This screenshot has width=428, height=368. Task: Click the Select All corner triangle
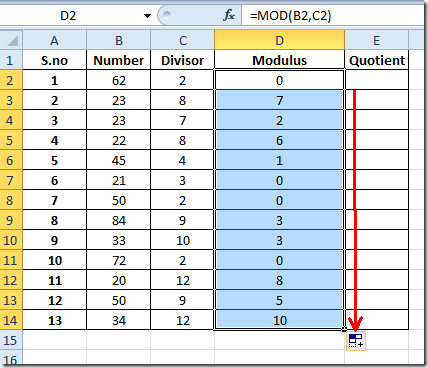[11, 40]
